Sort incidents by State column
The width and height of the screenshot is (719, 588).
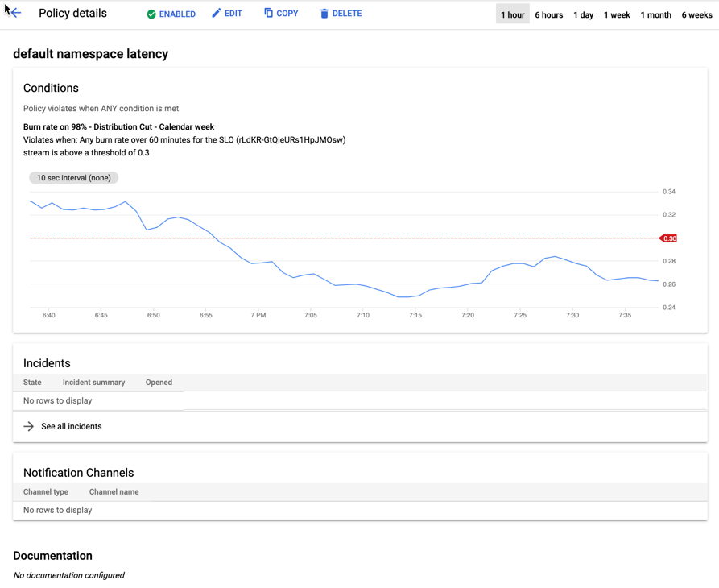(x=32, y=383)
